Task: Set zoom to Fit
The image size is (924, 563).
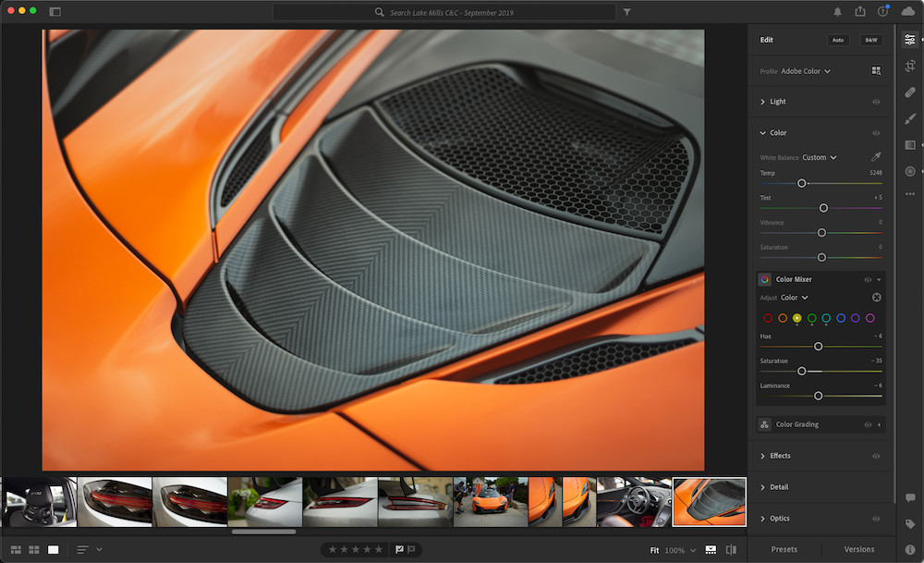Action: [654, 550]
